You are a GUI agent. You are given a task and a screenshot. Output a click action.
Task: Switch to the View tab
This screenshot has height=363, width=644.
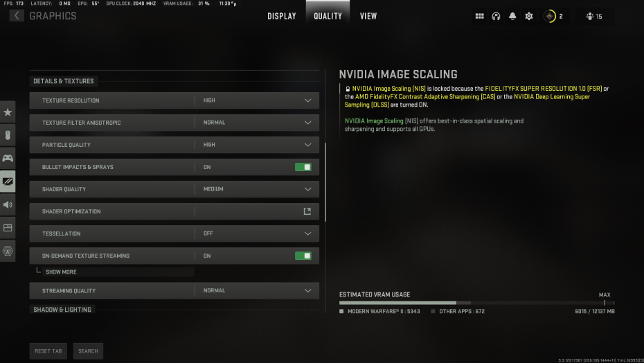click(368, 16)
